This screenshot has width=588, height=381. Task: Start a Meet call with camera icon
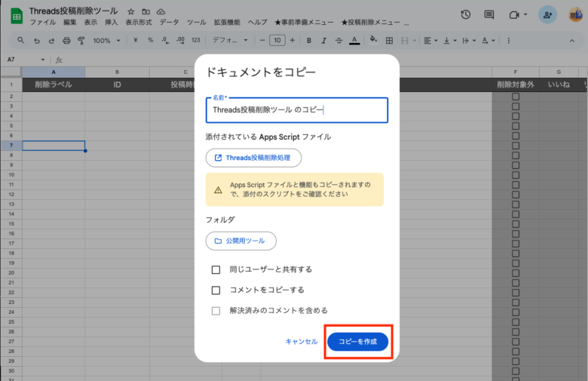514,14
